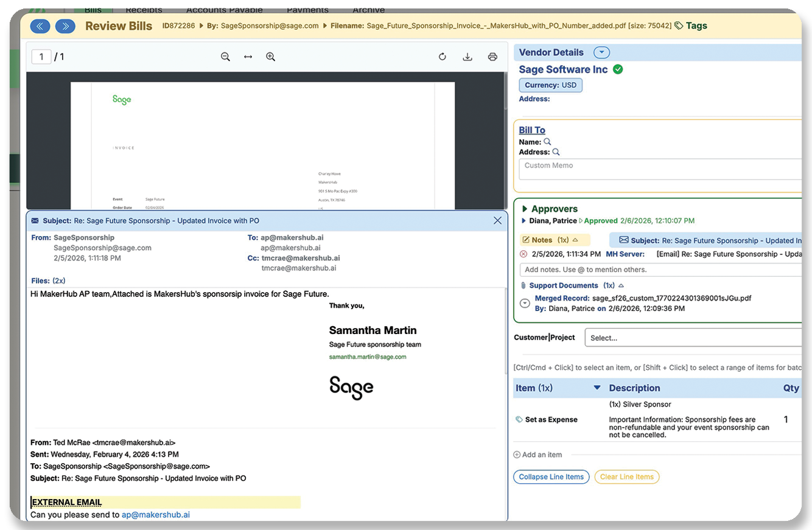Open the Accounts Payable tab

point(225,10)
